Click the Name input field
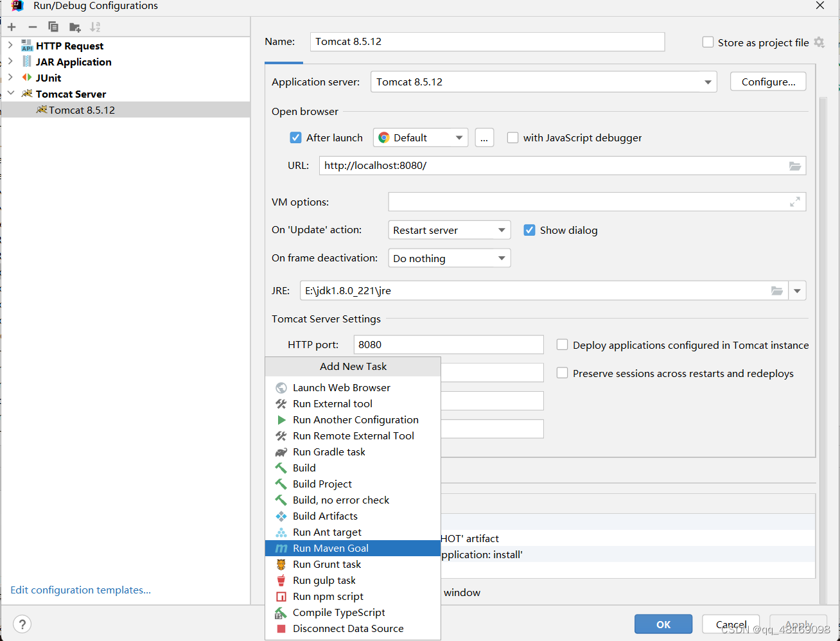This screenshot has height=641, width=840. 487,42
